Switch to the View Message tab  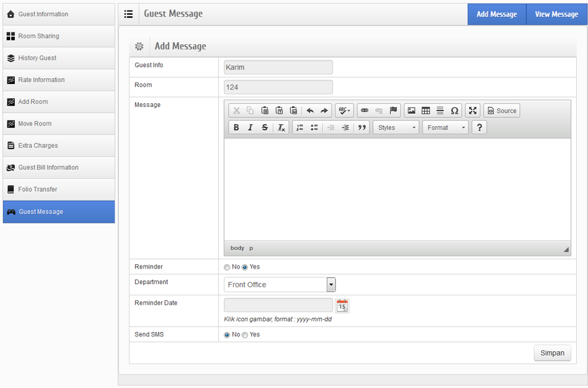(556, 14)
